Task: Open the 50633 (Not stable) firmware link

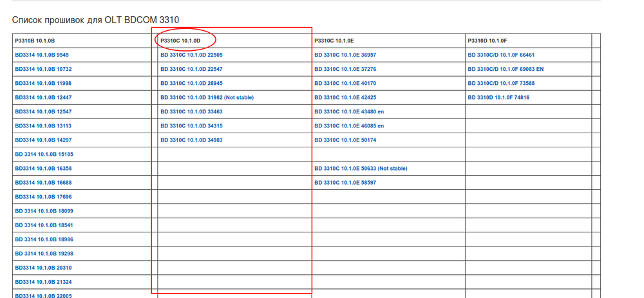Action: [361, 169]
